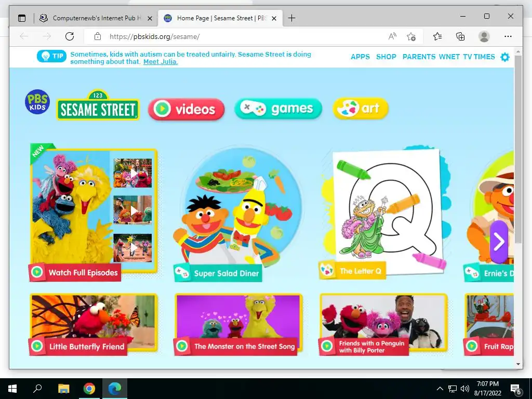Screen dimensions: 532x399
Task: Open Windows taskbar search
Action: 37,389
